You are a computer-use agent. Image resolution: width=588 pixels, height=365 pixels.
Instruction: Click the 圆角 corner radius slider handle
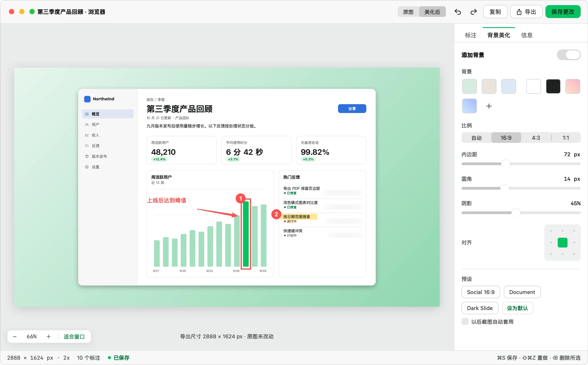coord(504,188)
